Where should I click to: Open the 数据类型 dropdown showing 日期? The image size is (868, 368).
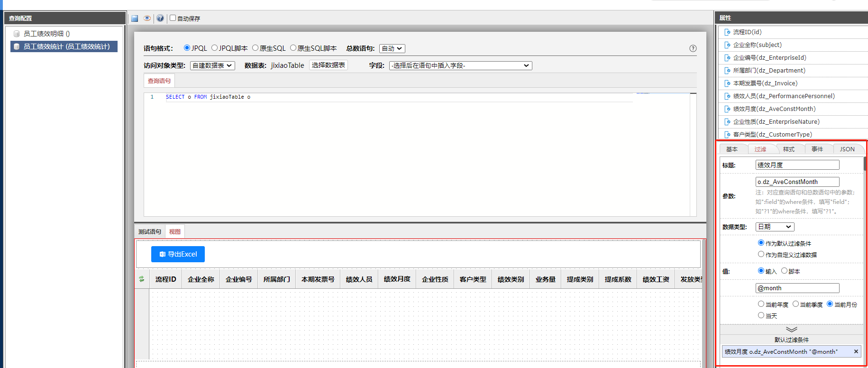775,227
